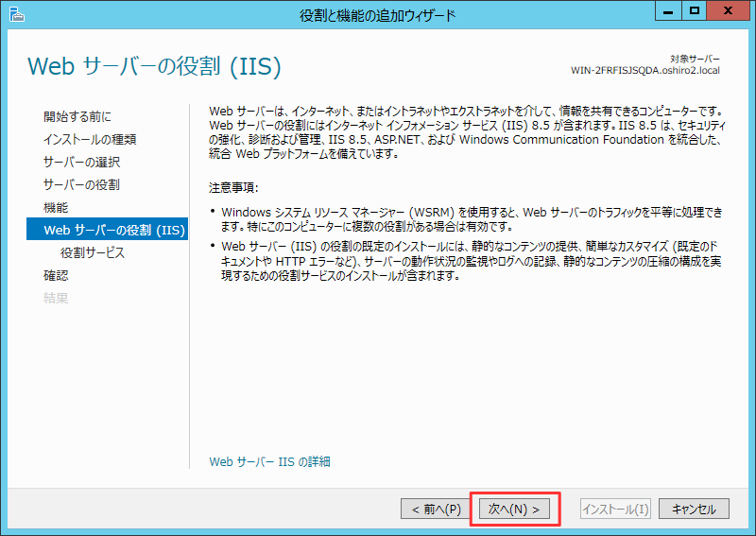This screenshot has width=756, height=536.
Task: Click the Web サーバーの役割 (IIS) page title
Action: click(154, 66)
